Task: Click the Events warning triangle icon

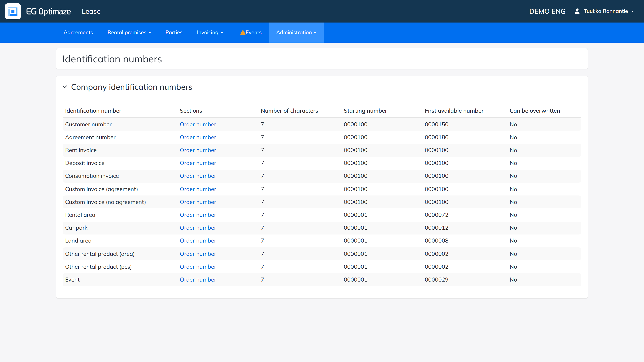Action: coord(243,32)
